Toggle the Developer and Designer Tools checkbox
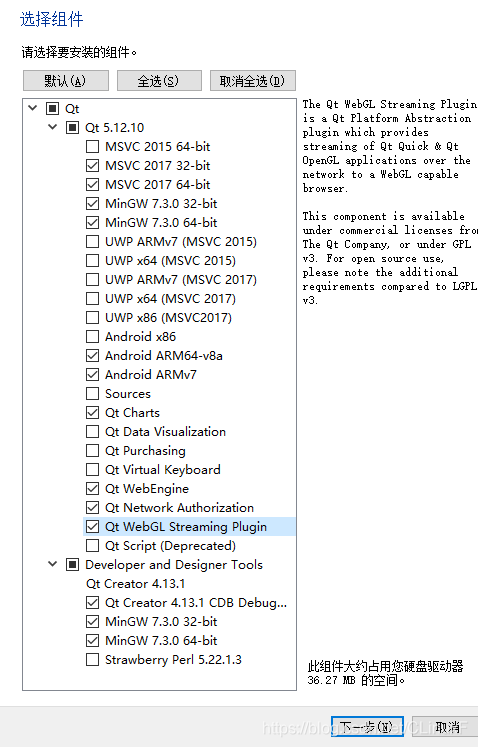 pyautogui.click(x=72, y=565)
